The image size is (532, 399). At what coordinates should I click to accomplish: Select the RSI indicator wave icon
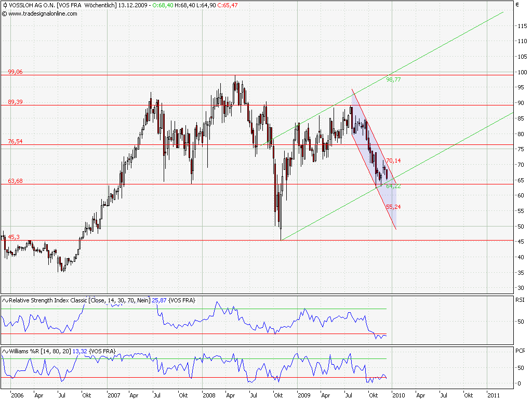(x=5, y=299)
